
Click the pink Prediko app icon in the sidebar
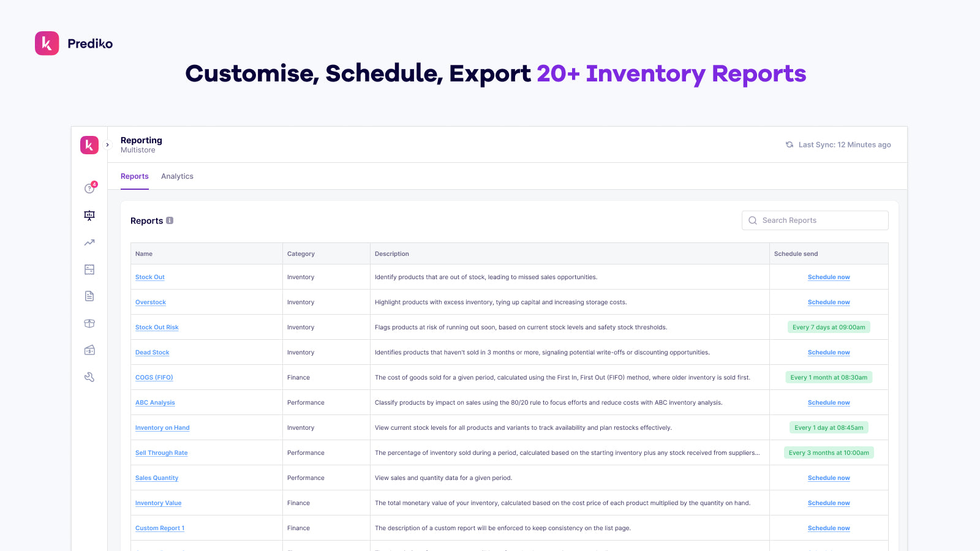(x=89, y=145)
